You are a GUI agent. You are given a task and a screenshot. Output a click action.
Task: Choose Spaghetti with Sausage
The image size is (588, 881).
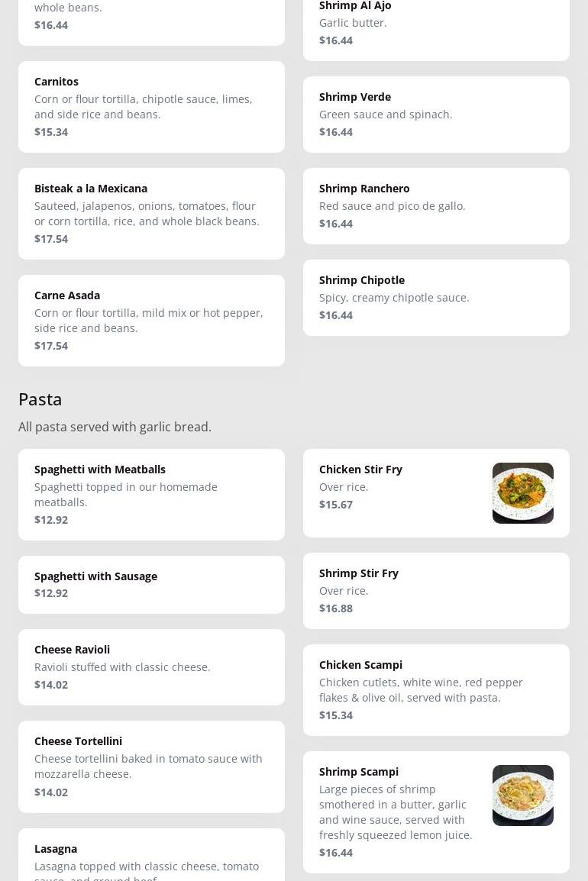pyautogui.click(x=151, y=585)
